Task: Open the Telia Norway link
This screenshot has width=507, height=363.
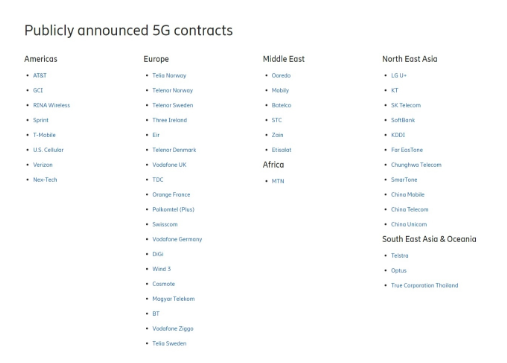Action: (169, 76)
